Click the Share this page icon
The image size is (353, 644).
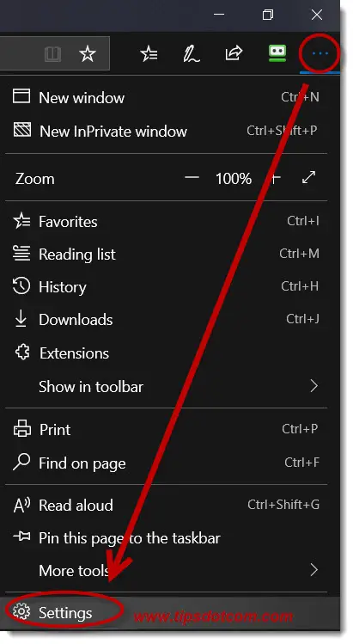234,53
